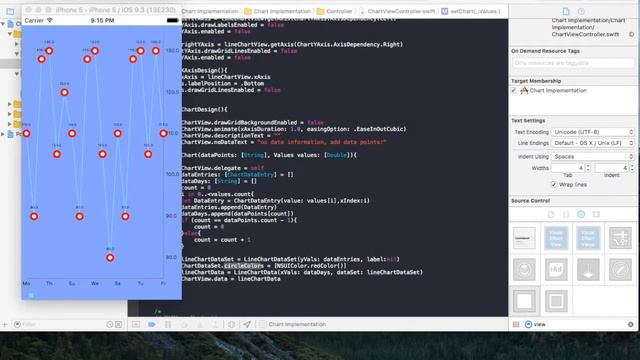640x360 pixels.
Task: Simulate location from debug bar
Action: click(x=247, y=324)
